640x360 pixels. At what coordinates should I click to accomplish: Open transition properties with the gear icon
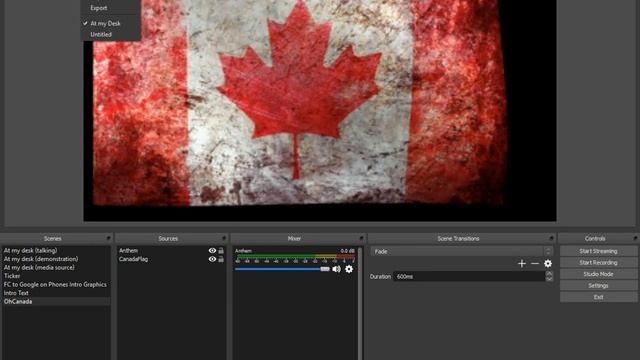(548, 264)
